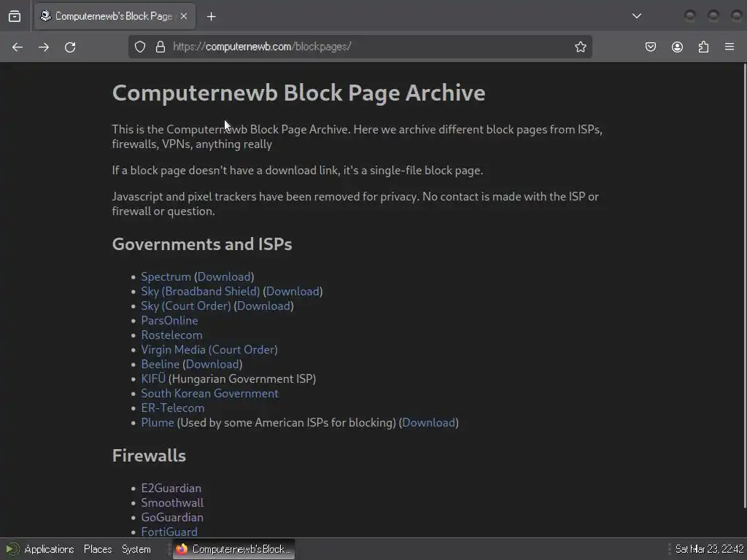The width and height of the screenshot is (747, 560).
Task: Reload the current page
Action: [x=70, y=47]
